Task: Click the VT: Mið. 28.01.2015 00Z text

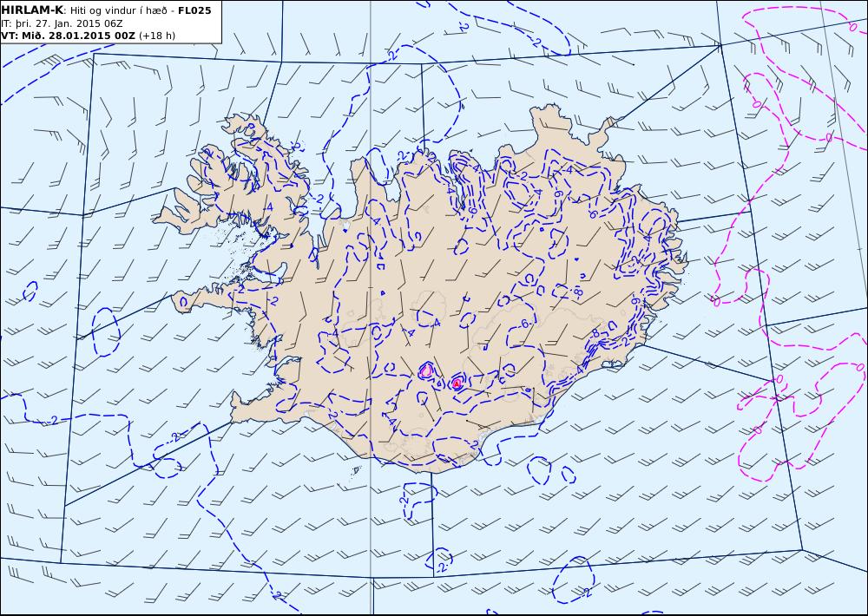Action: [x=68, y=36]
